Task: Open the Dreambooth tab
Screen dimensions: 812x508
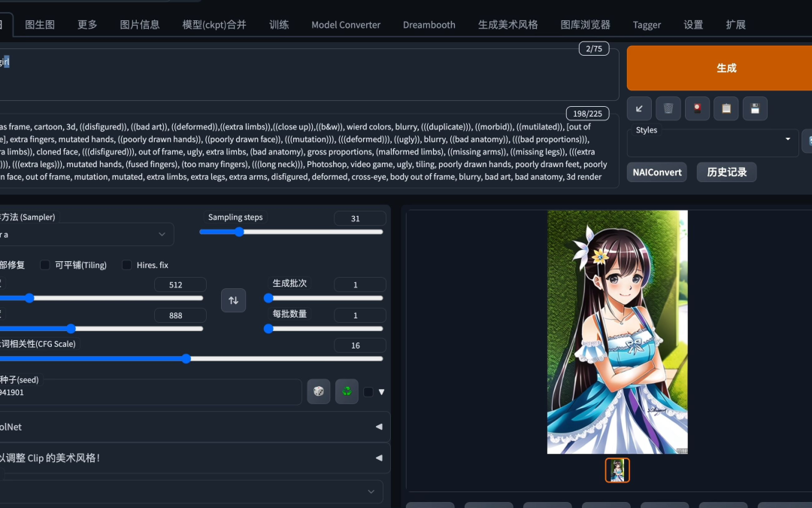Action: [x=429, y=24]
